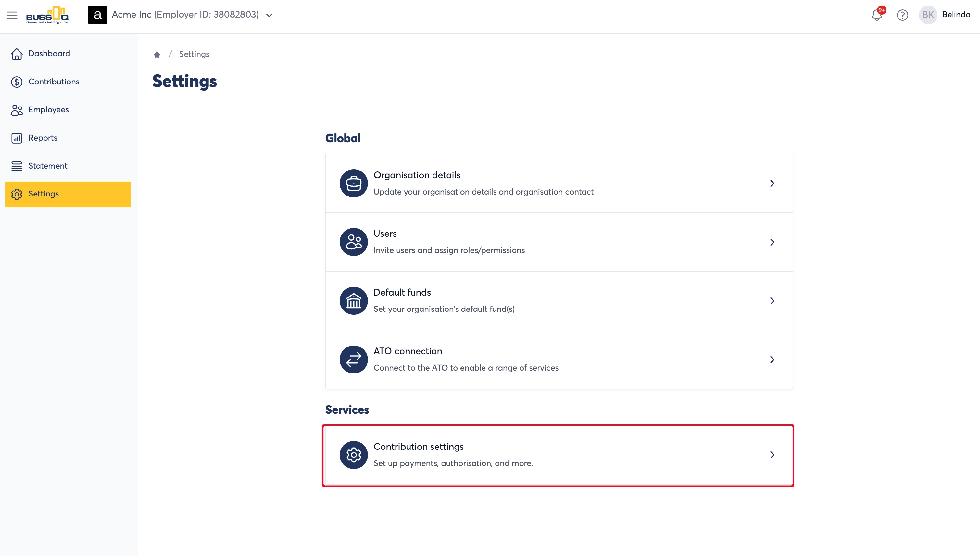Viewport: 980px width, 556px height.
Task: Click the BK user avatar
Action: [928, 15]
